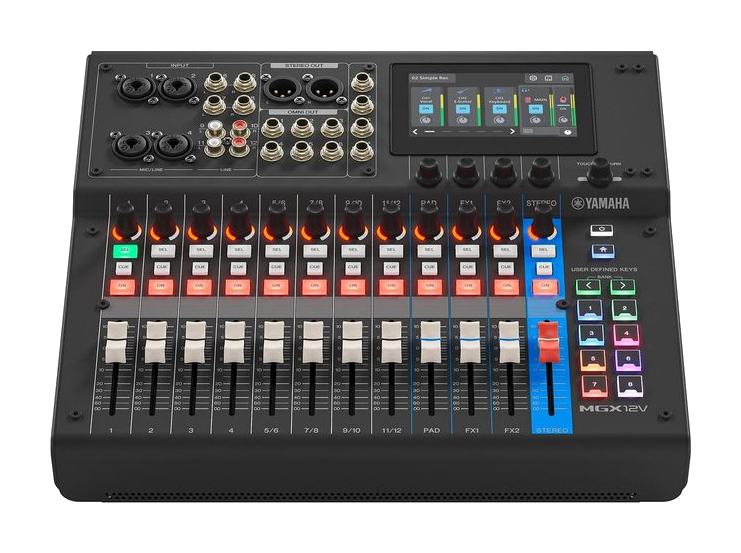Go to the next user defined key bank

coord(623,285)
